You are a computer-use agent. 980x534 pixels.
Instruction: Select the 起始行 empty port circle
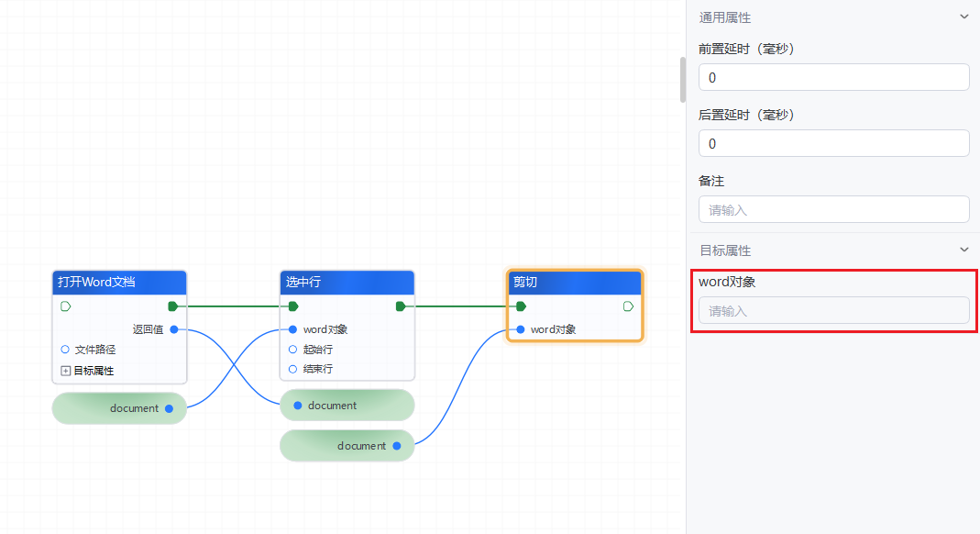pos(293,350)
